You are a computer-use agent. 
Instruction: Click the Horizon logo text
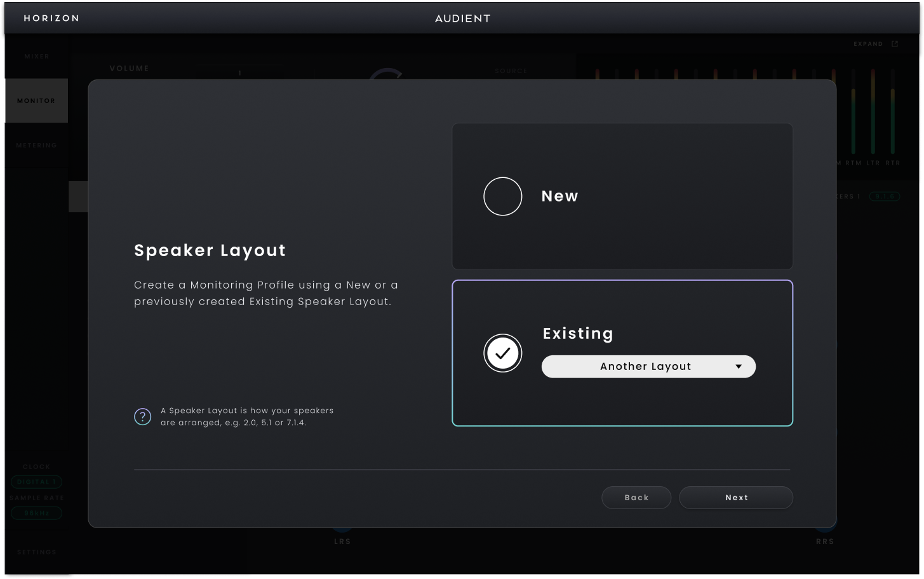[51, 18]
